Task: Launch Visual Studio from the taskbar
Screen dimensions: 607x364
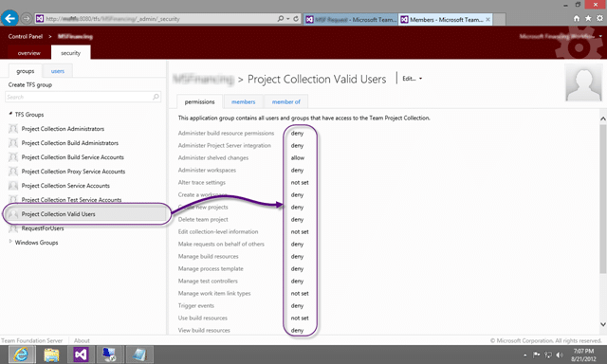Action: pyautogui.click(x=81, y=355)
